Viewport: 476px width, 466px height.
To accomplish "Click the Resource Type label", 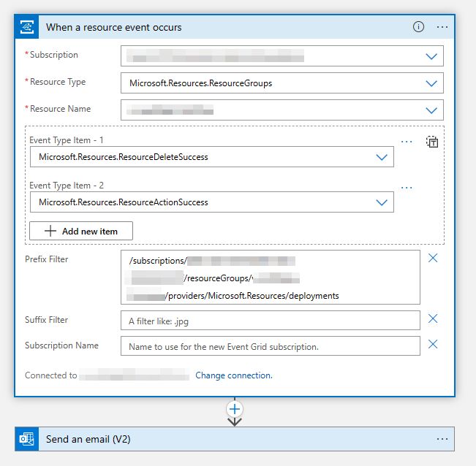I will [57, 82].
